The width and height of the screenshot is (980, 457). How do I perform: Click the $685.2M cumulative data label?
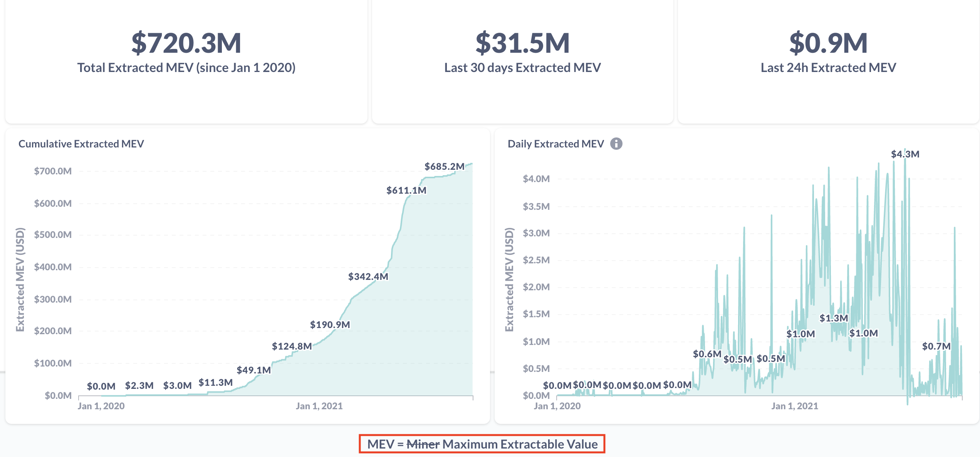tap(445, 166)
